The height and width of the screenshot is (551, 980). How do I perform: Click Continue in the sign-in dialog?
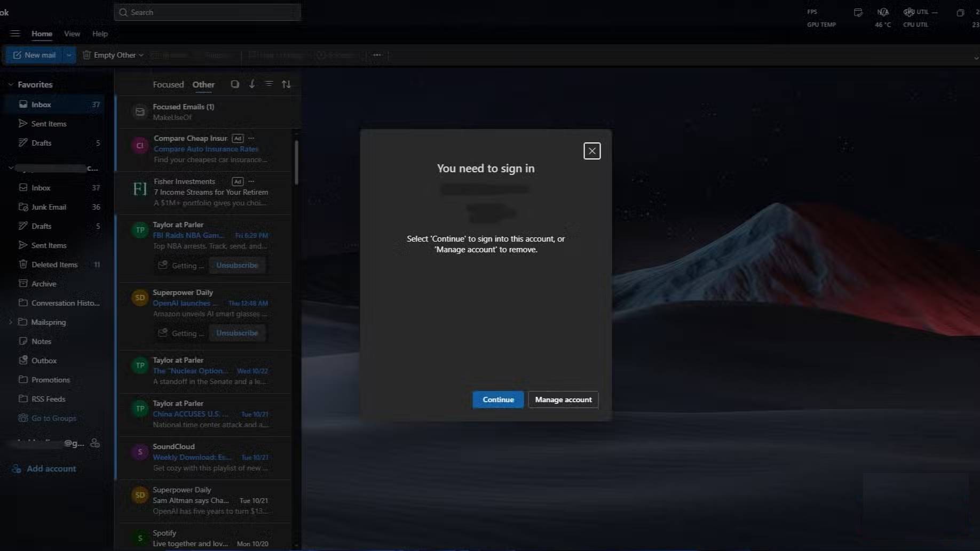(x=498, y=400)
